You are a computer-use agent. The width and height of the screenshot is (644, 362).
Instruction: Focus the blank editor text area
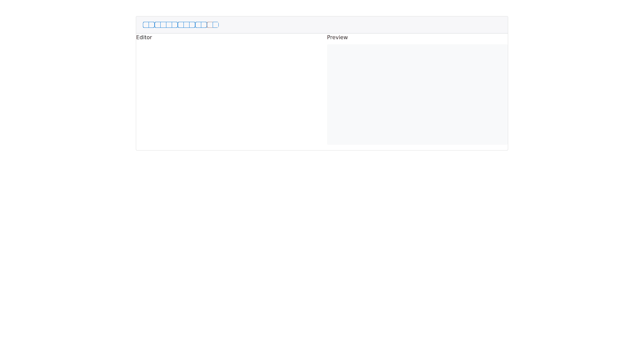230,94
